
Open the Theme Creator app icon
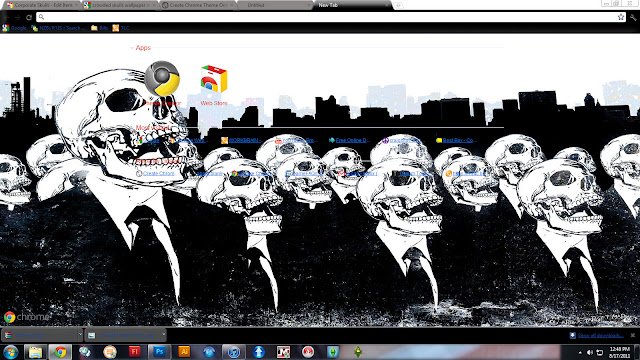coord(162,79)
